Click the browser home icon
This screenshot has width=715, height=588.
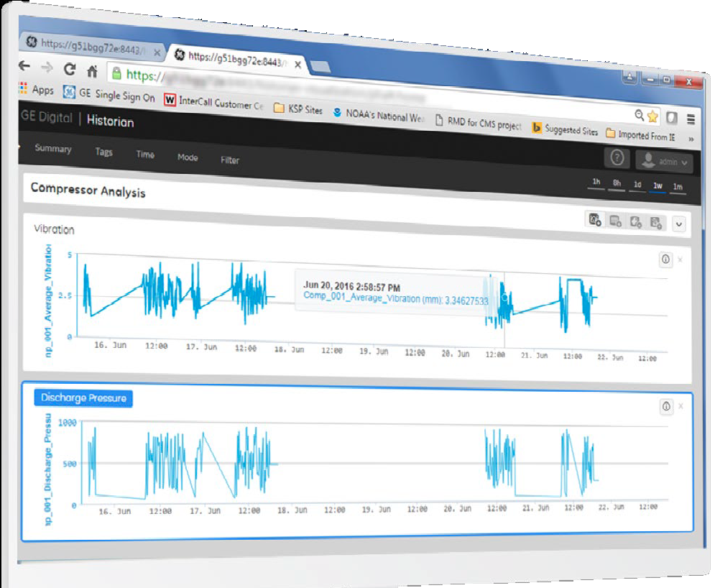coord(92,71)
